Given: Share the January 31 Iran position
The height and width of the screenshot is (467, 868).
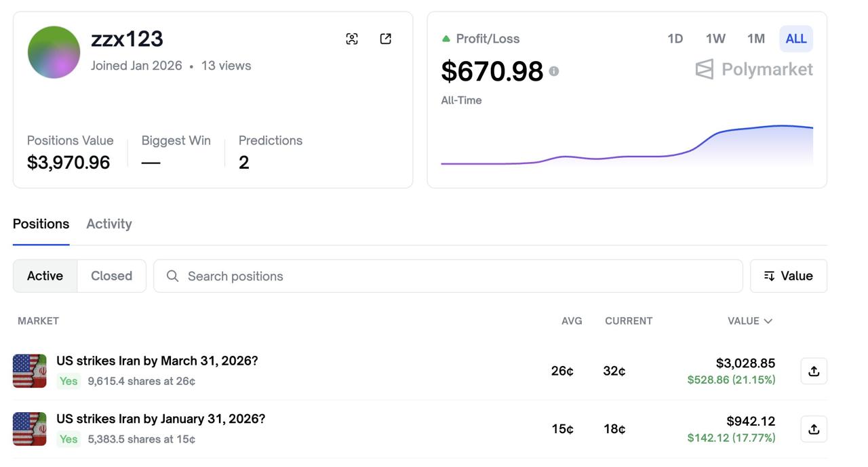Looking at the screenshot, I should point(814,429).
